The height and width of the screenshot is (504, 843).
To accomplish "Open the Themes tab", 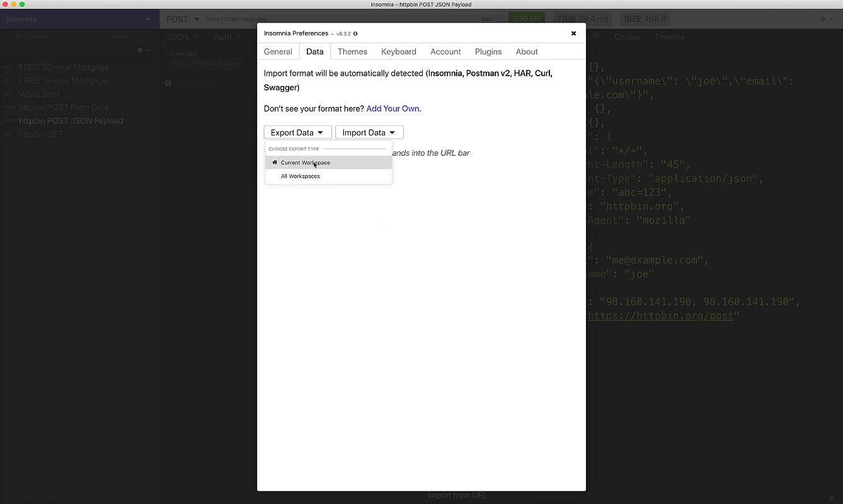I will coord(352,52).
